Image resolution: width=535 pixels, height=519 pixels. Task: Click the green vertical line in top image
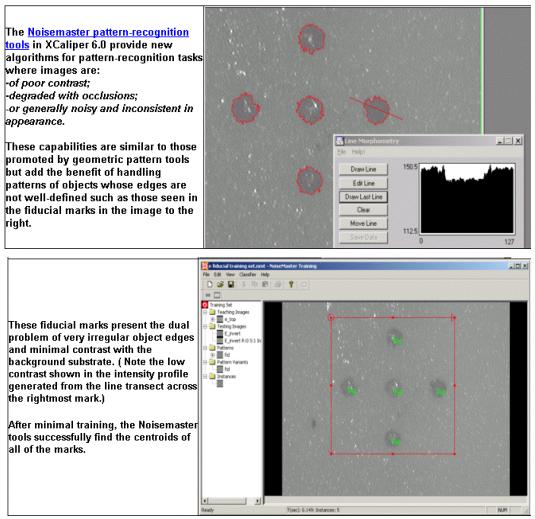(482, 71)
